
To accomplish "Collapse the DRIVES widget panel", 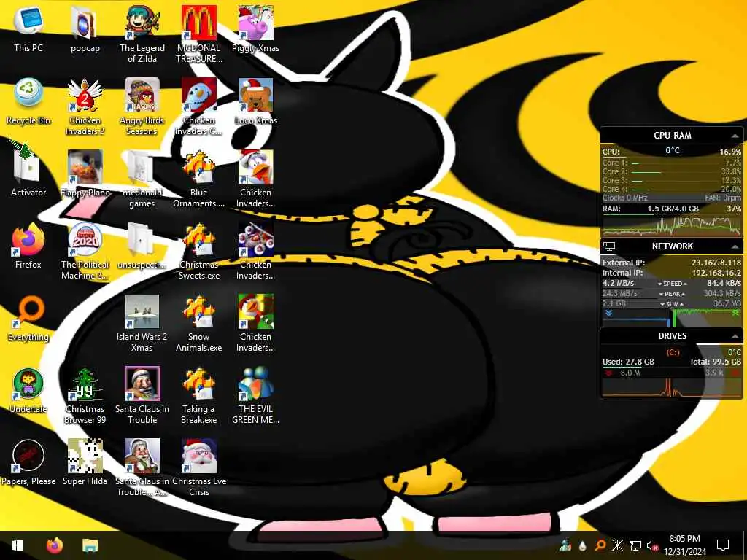I will [x=735, y=336].
